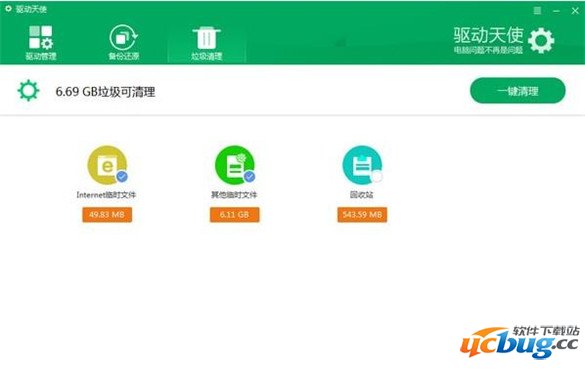Click the 543.59 MB size badge
This screenshot has width=585, height=374.
click(x=362, y=215)
